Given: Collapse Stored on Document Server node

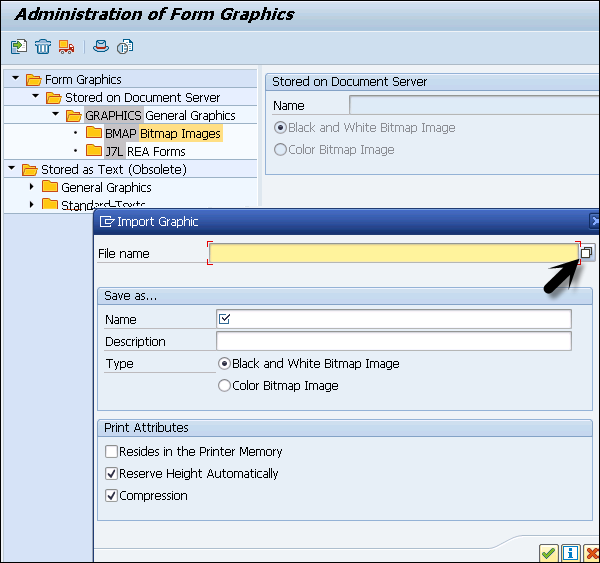Looking at the screenshot, I should coord(34,98).
